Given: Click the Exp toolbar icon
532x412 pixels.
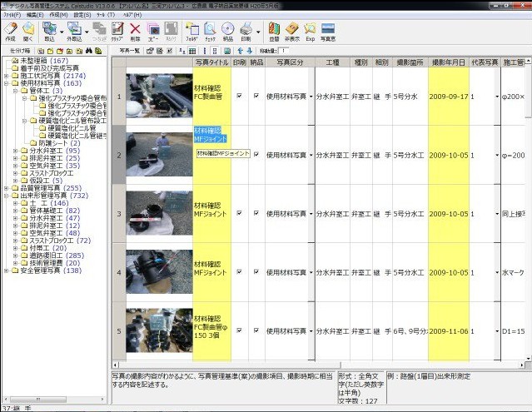Looking at the screenshot, I should (x=310, y=32).
